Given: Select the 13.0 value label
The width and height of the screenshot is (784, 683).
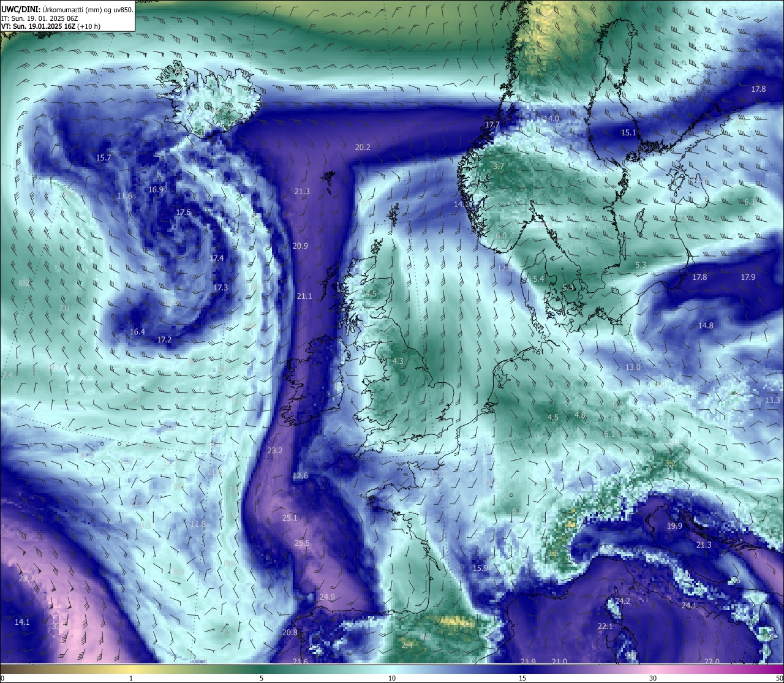Looking at the screenshot, I should tap(633, 367).
